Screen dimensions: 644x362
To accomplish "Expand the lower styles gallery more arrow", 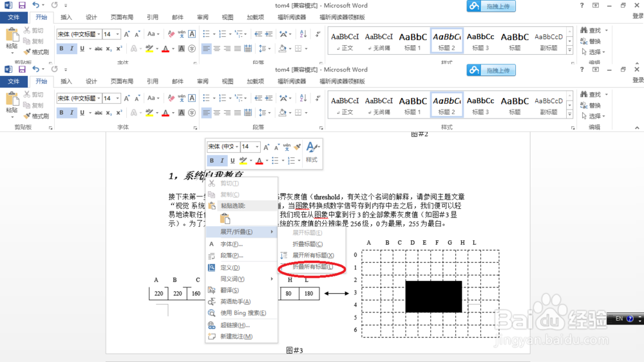I will pyautogui.click(x=570, y=115).
